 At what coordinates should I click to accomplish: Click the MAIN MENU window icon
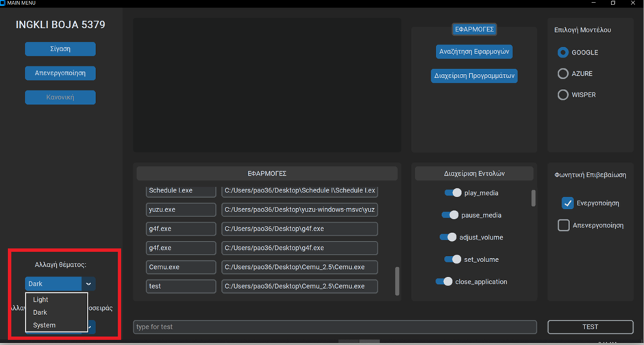[x=3, y=3]
